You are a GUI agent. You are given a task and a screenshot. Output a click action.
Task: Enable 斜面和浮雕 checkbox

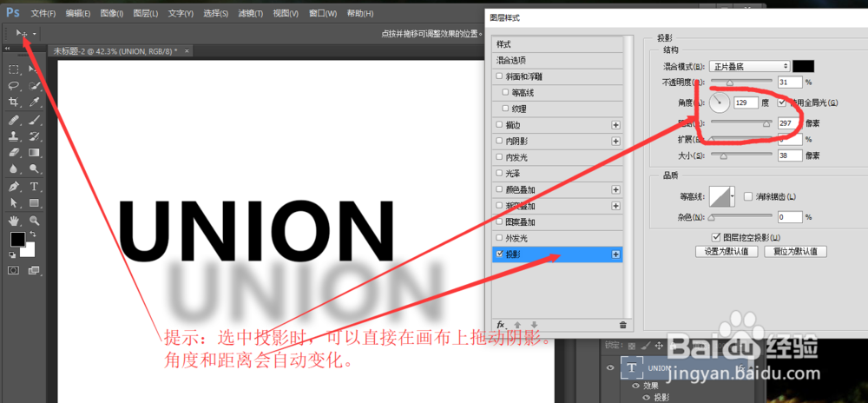pyautogui.click(x=500, y=76)
